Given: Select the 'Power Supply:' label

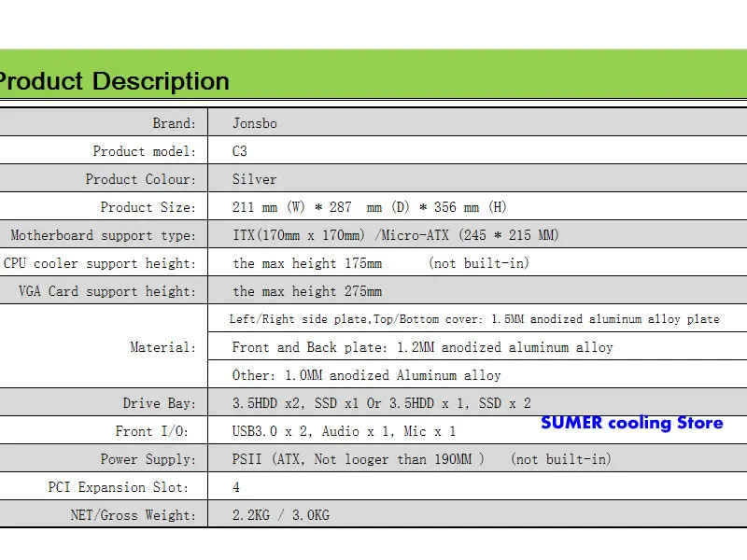Looking at the screenshot, I should [148, 459].
